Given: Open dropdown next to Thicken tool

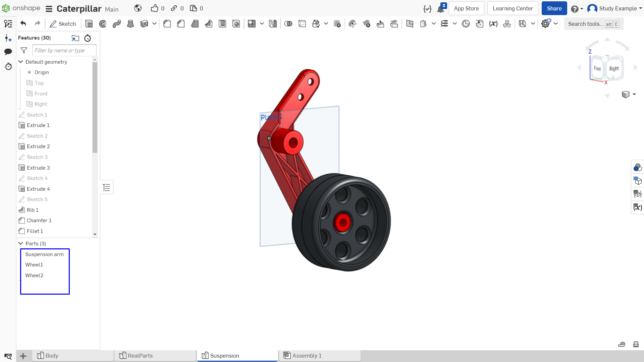Looking at the screenshot, I should point(154,24).
